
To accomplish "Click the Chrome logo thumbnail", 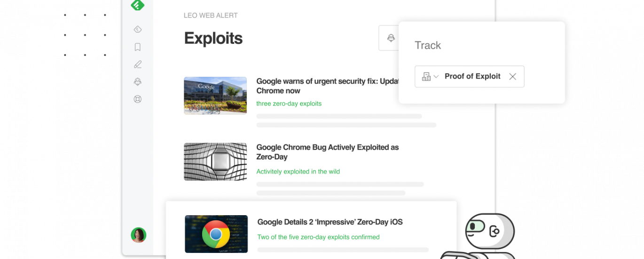I will pos(216,234).
